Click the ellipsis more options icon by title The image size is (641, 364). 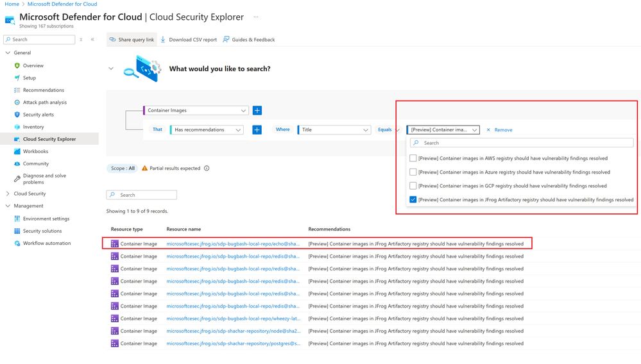pyautogui.click(x=256, y=17)
